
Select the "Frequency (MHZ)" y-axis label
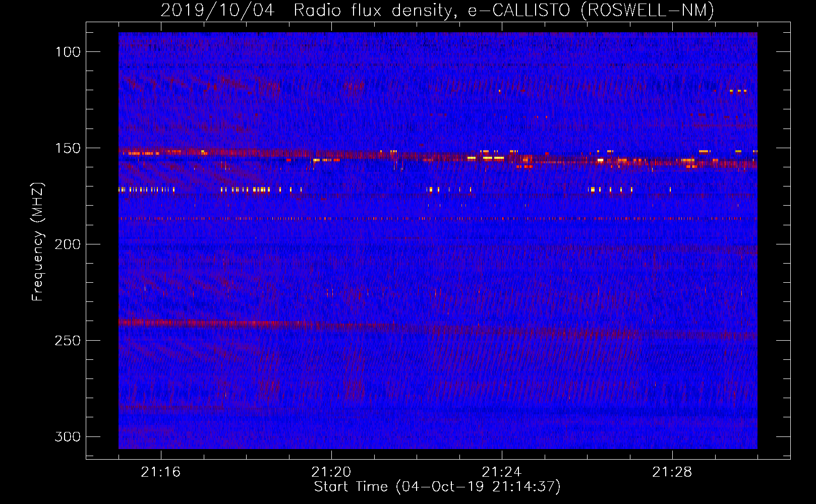[x=38, y=241]
